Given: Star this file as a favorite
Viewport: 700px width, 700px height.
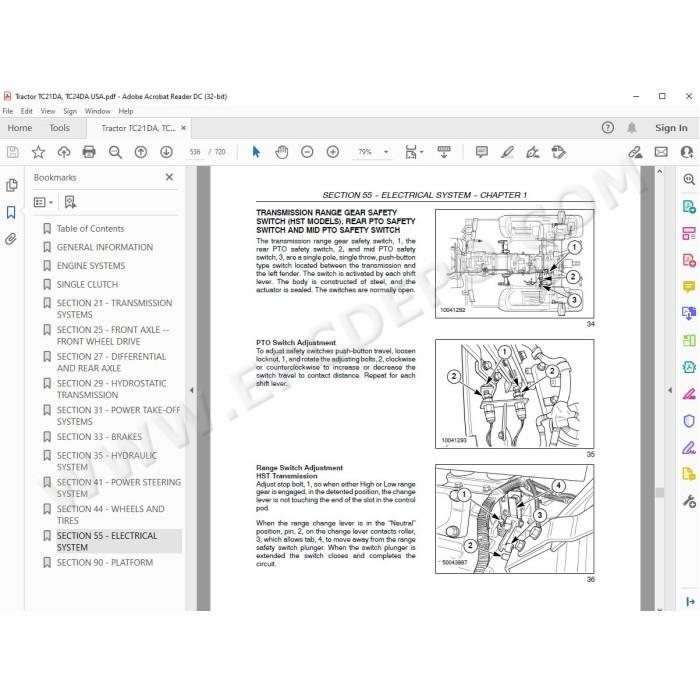Looking at the screenshot, I should (x=38, y=152).
